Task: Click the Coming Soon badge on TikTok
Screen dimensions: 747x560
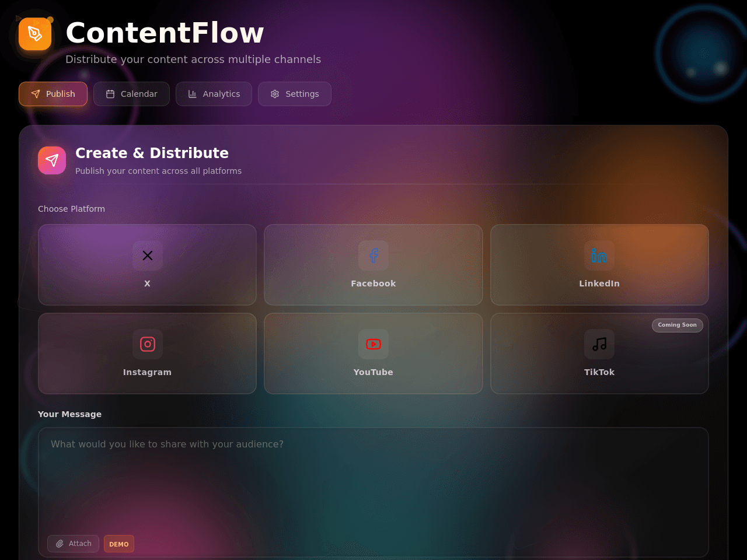Action: coord(678,325)
